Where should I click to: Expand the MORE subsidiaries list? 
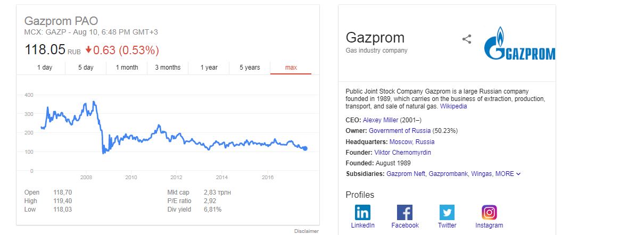tap(508, 174)
